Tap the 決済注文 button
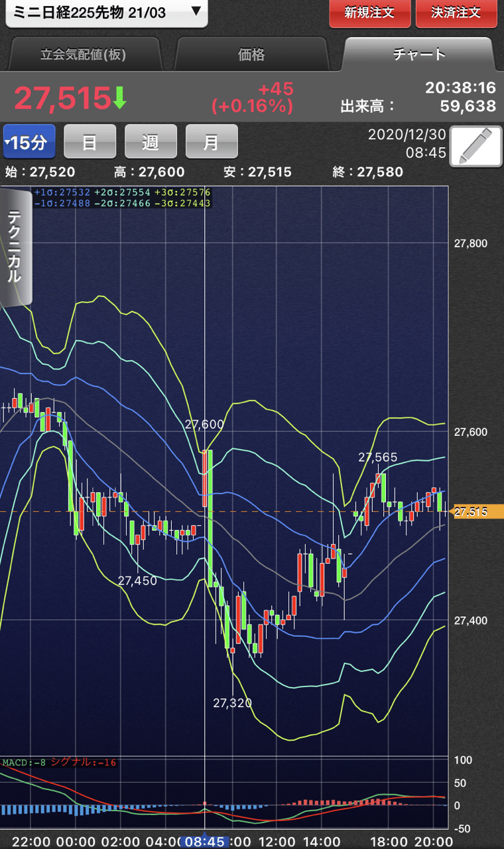Image resolution: width=504 pixels, height=849 pixels. tap(456, 13)
